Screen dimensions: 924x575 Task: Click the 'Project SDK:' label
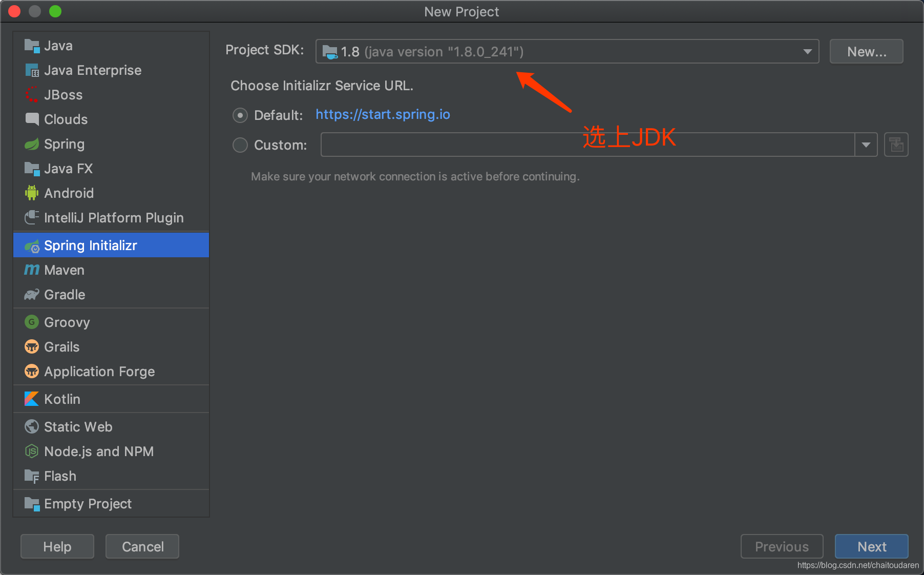click(265, 50)
